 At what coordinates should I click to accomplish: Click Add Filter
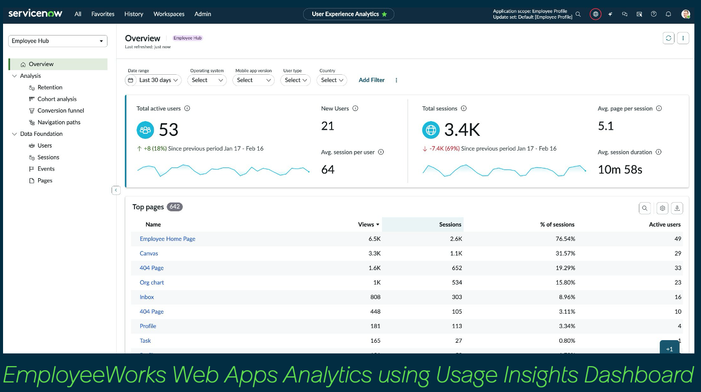click(x=372, y=80)
